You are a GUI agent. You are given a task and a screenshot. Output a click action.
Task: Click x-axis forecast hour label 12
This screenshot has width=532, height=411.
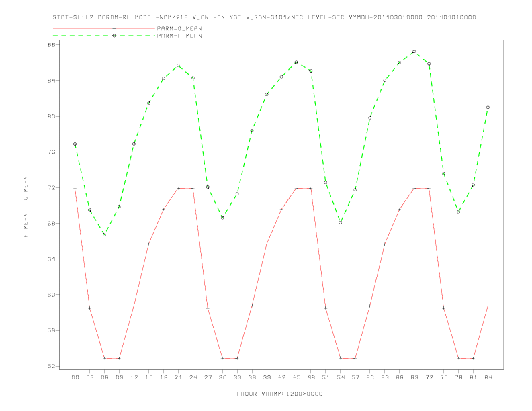(x=134, y=377)
